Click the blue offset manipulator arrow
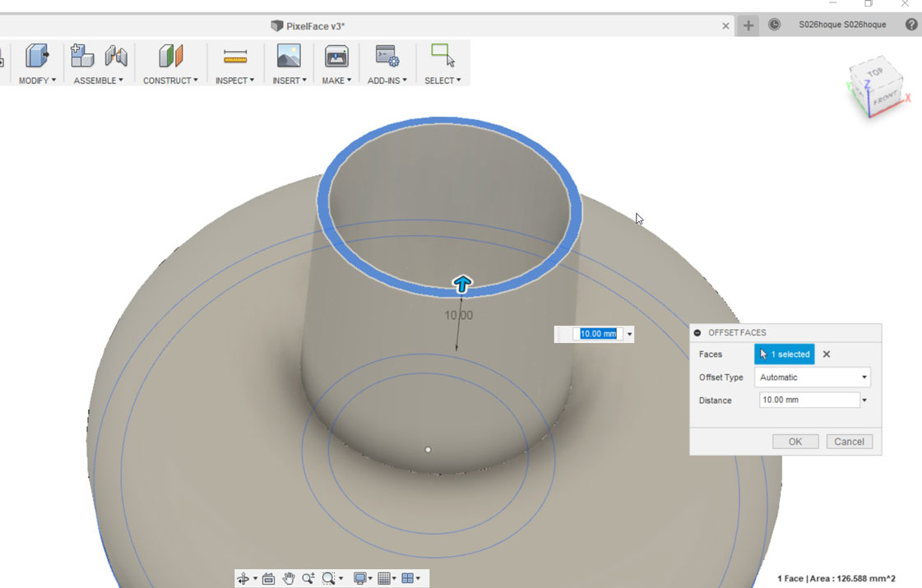 coord(462,285)
